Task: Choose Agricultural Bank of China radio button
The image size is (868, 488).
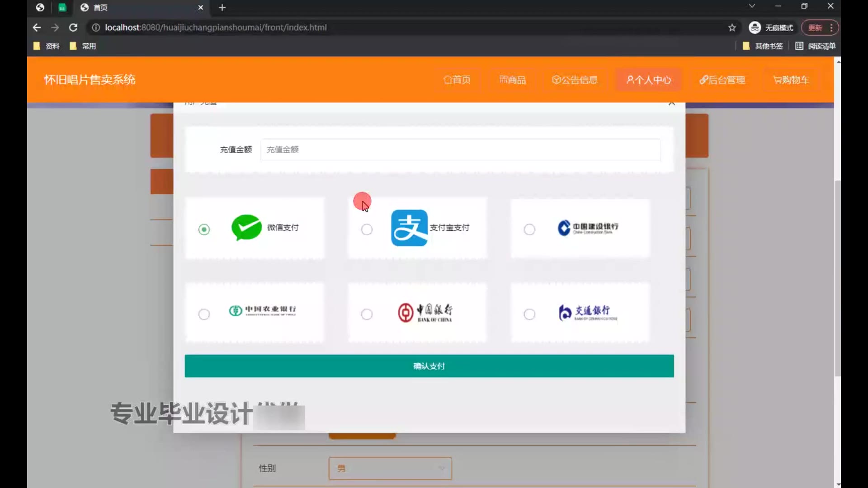Action: point(204,314)
